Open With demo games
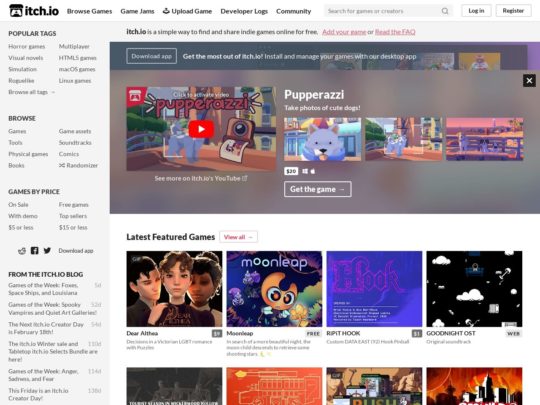540x405 pixels. point(23,216)
